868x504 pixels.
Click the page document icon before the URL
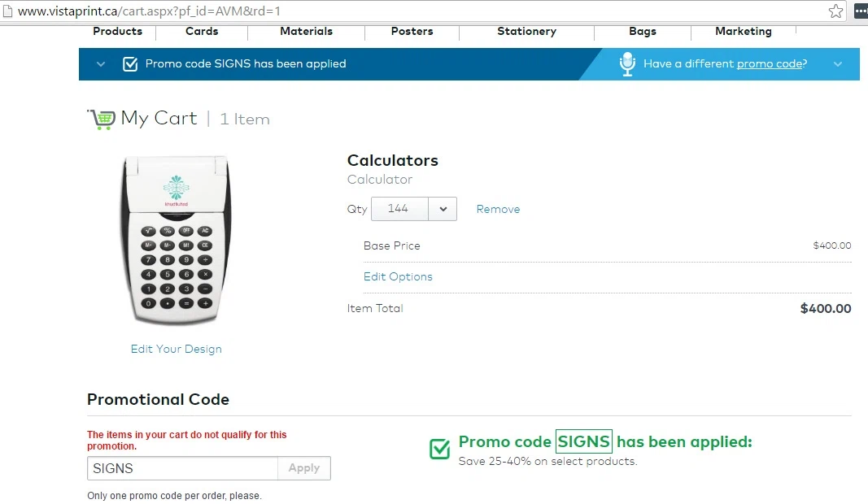point(7,11)
